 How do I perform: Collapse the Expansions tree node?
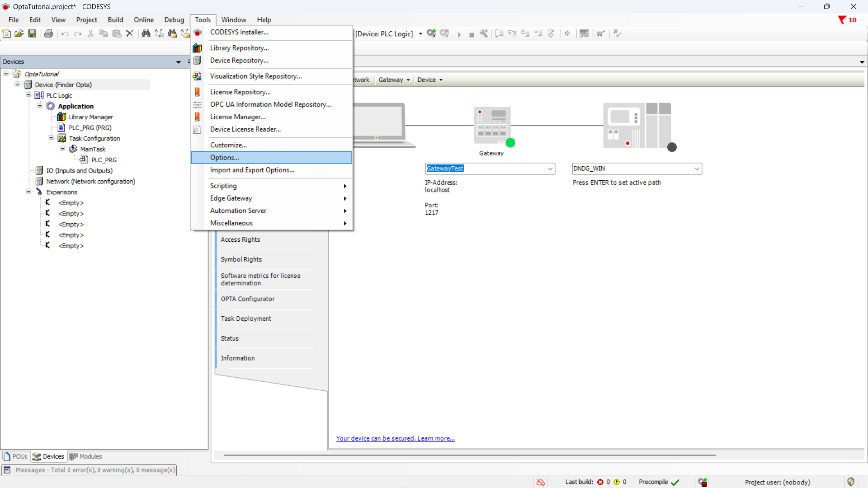click(28, 192)
